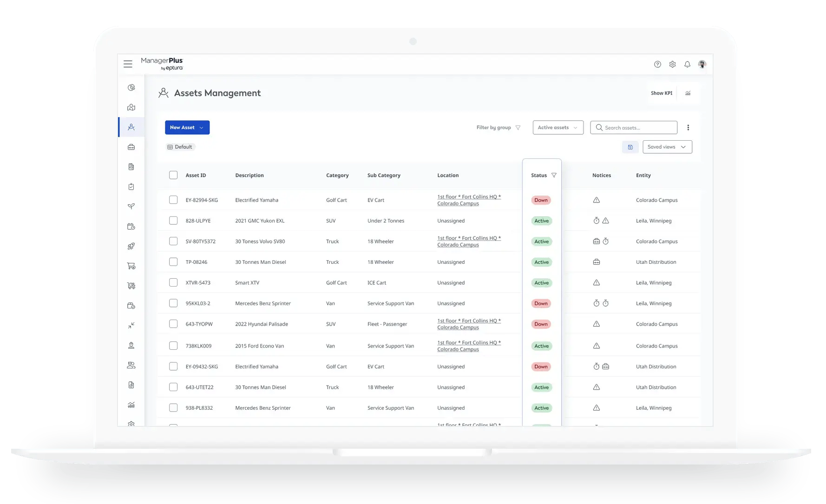Check the EY-82994-SKG row checkbox
Image resolution: width=826 pixels, height=504 pixels.
pos(173,200)
